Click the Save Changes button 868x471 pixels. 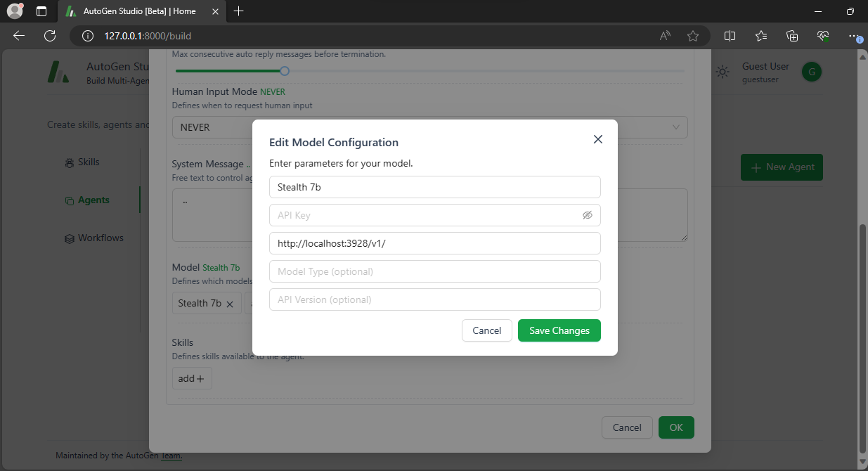(559, 330)
